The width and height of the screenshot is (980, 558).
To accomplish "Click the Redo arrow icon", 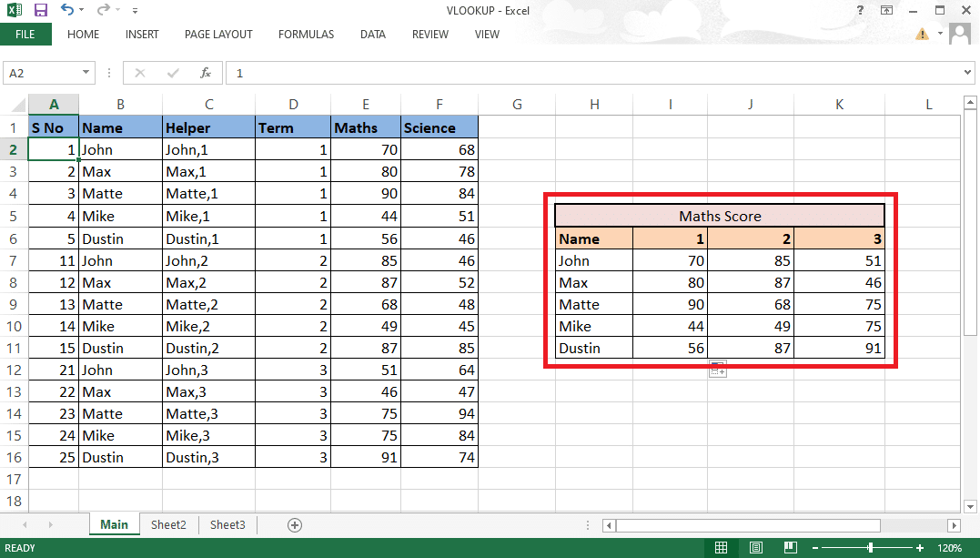I will pyautogui.click(x=103, y=9).
